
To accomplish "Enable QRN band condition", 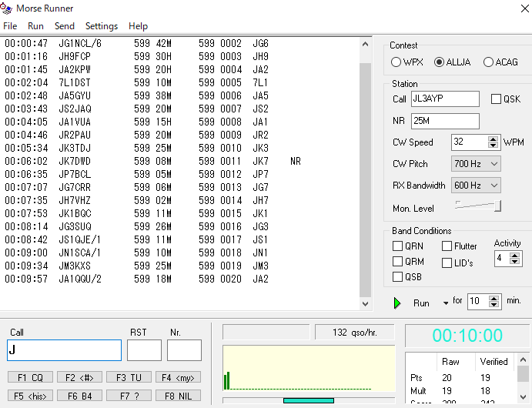I will click(x=397, y=246).
